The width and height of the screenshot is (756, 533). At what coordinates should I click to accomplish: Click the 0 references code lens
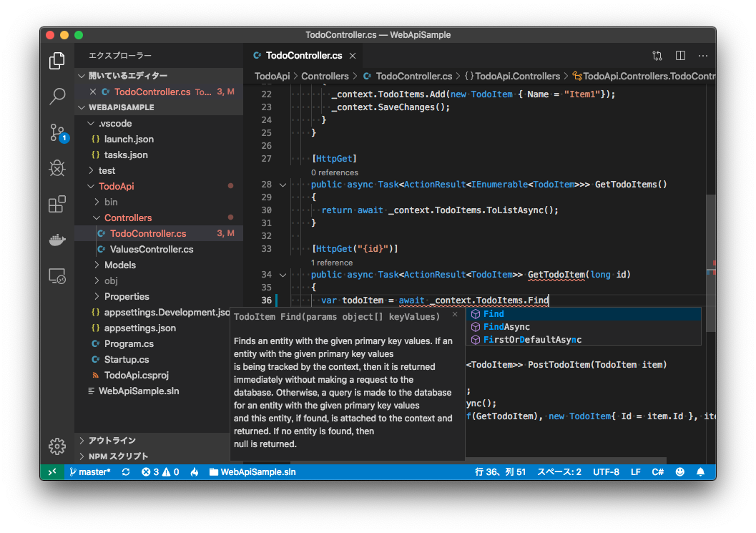click(x=335, y=172)
